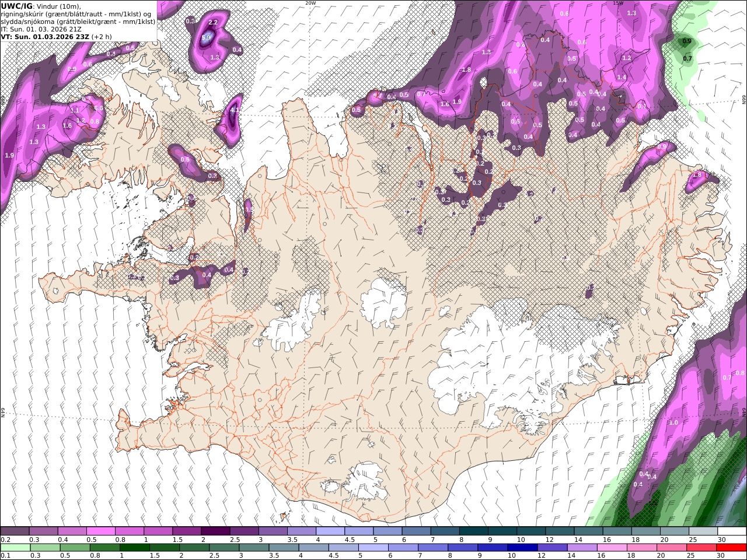This screenshot has height=560, width=747.
Task: Click the '20W' longitude label at the top edge
Action: (310, 3)
